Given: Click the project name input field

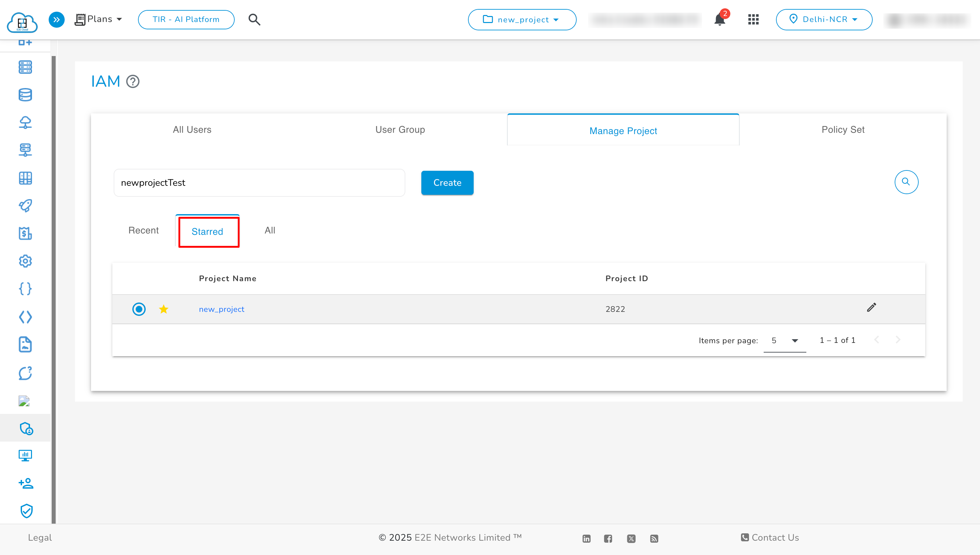Looking at the screenshot, I should [x=259, y=182].
